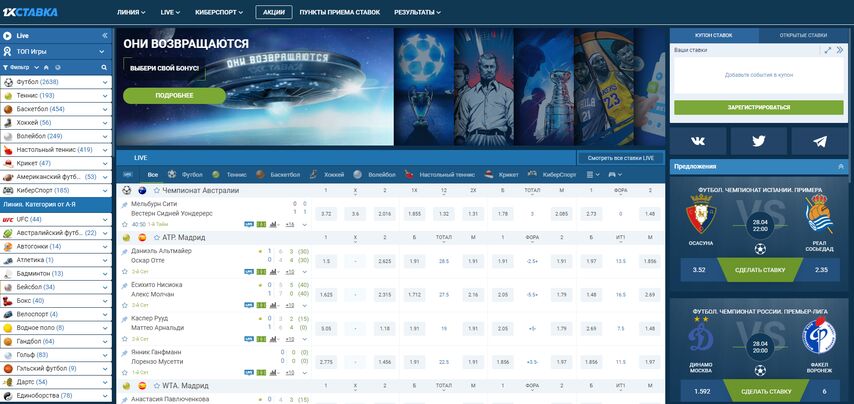854x404 pixels.
Task: Collapse the Предложения panel
Action: coord(840,167)
